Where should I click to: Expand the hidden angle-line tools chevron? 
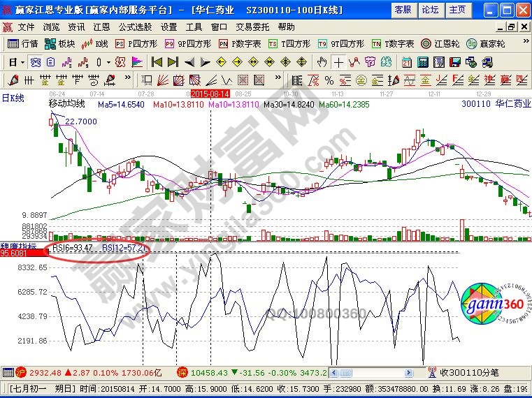(278, 78)
